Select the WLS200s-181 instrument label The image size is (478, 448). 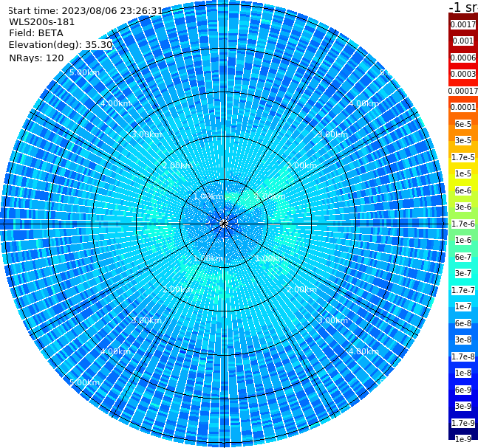[x=42, y=22]
